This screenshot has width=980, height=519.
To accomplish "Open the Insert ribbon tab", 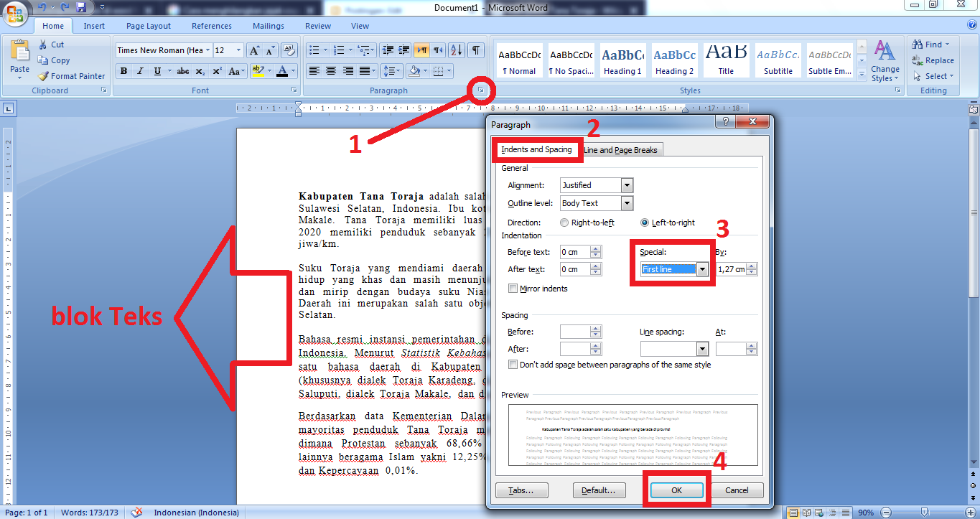I will [94, 25].
